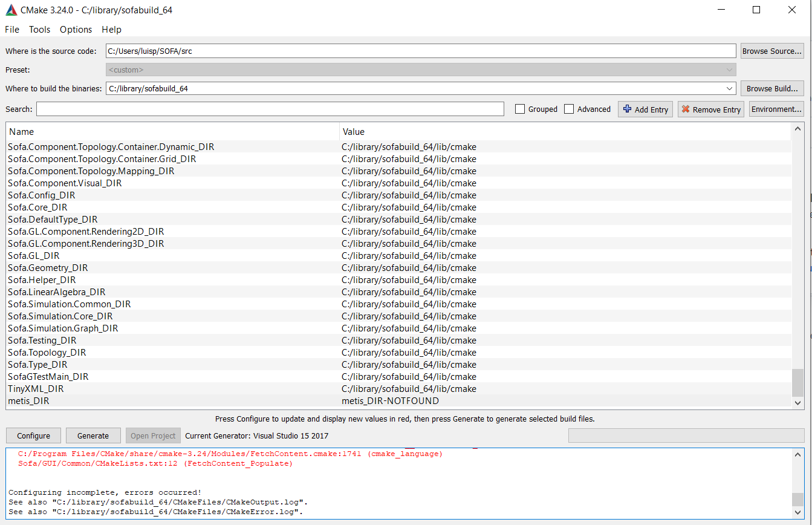This screenshot has height=525, width=812.
Task: Open the build binaries path dropdown
Action: [x=729, y=89]
